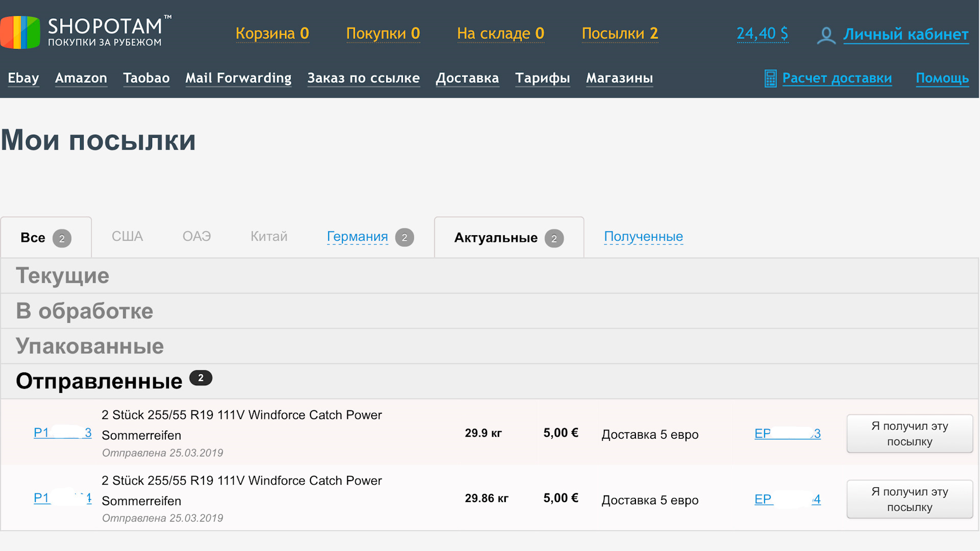Open Тарифы menu item
Image resolution: width=980 pixels, height=551 pixels.
click(x=543, y=78)
